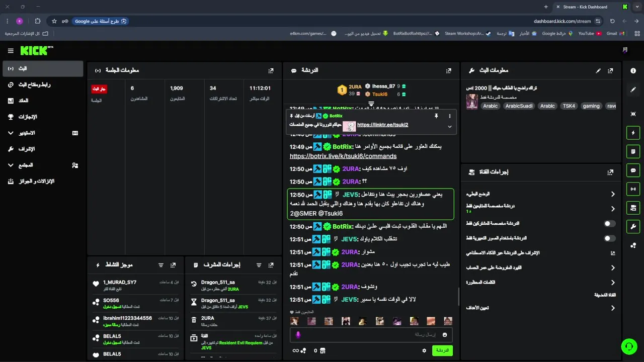Open chat settings gear icon
Viewport: 644px width, 362px height.
[x=424, y=350]
